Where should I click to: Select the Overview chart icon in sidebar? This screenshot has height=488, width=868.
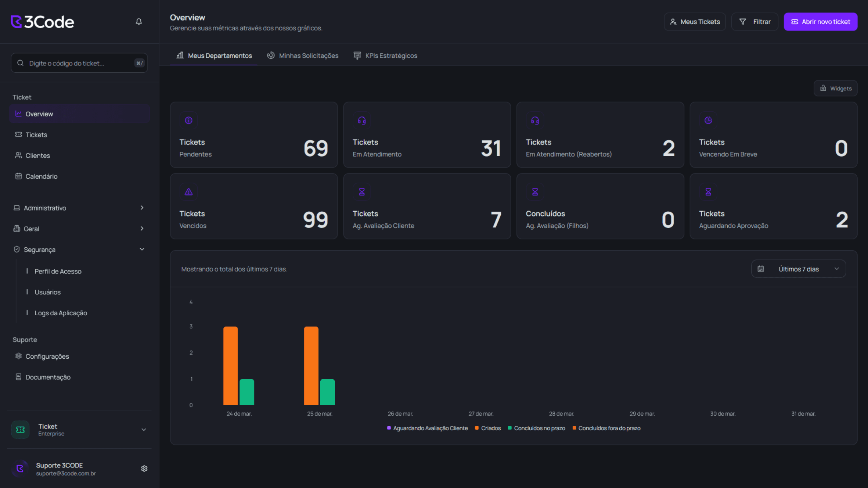(18, 114)
